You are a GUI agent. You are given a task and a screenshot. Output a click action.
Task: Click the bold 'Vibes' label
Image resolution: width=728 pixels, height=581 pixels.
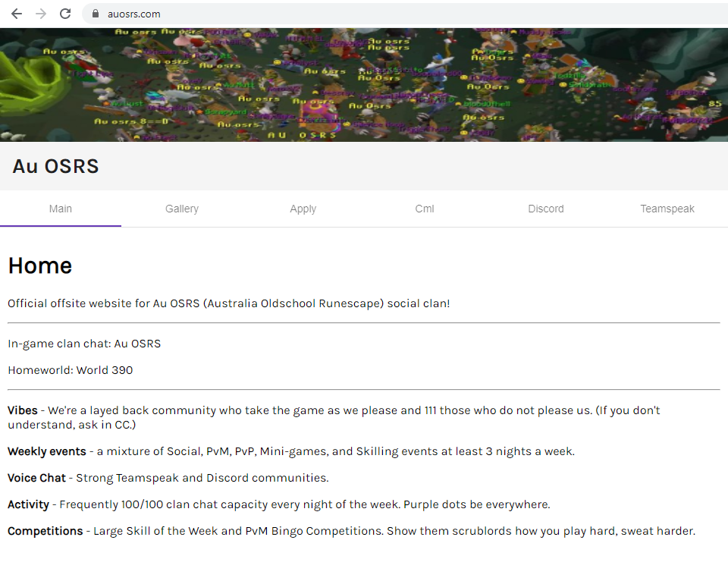(22, 410)
